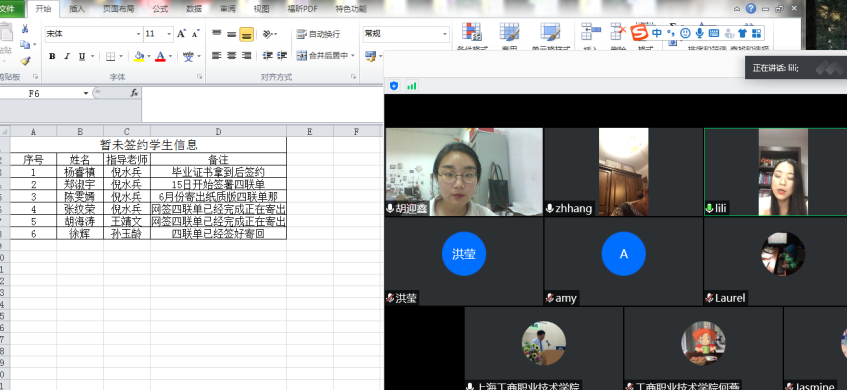
Task: Open the 宋体 font name dropdown
Action: (138, 34)
